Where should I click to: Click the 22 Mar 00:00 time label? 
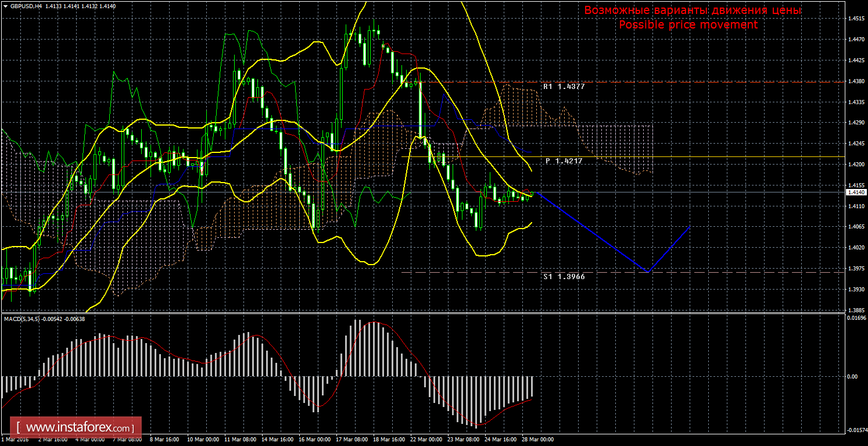point(427,440)
